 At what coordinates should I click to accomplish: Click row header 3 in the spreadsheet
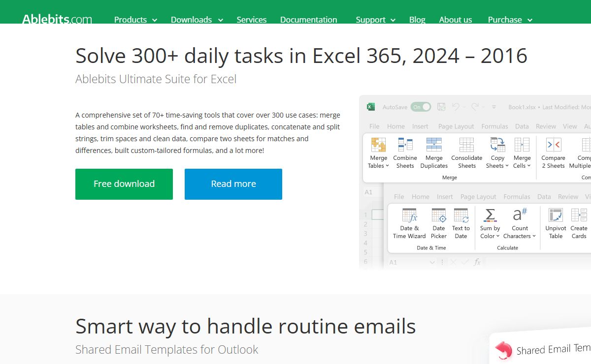point(366,234)
